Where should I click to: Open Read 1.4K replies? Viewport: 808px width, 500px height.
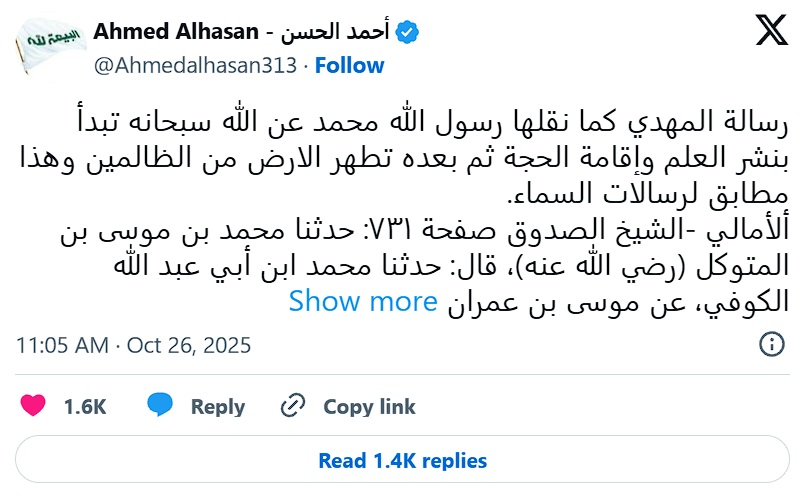point(403,461)
